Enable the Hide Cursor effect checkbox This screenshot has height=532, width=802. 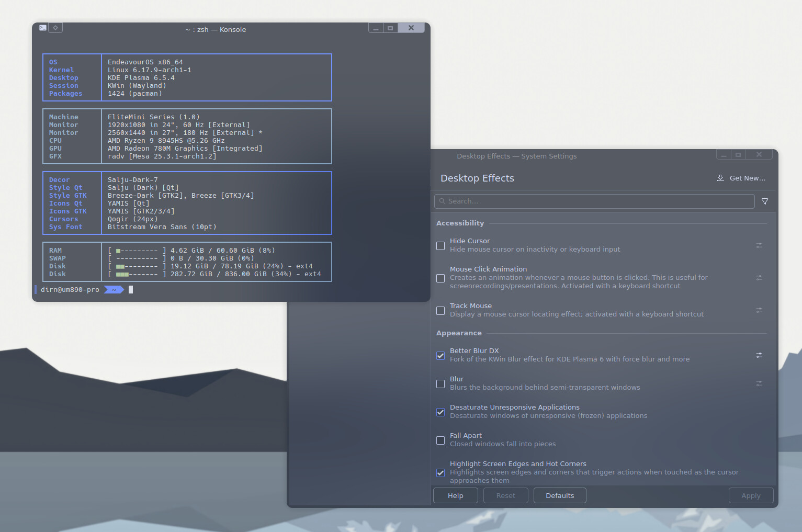click(x=440, y=246)
